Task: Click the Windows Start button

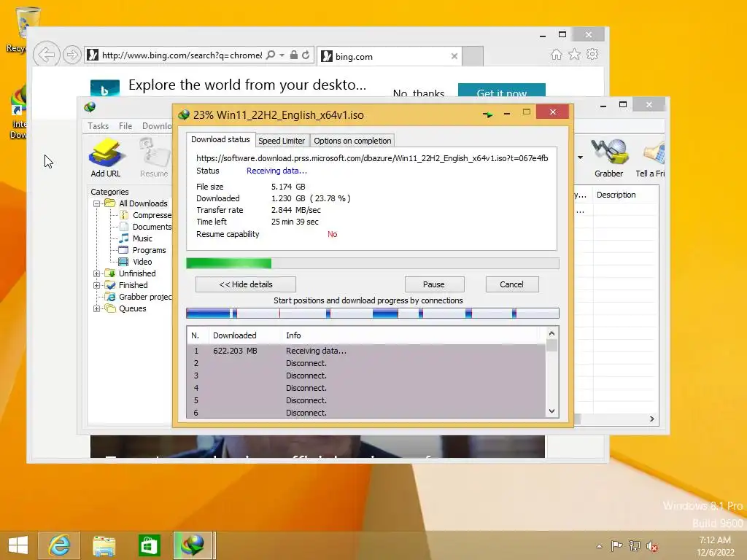Action: point(18,545)
